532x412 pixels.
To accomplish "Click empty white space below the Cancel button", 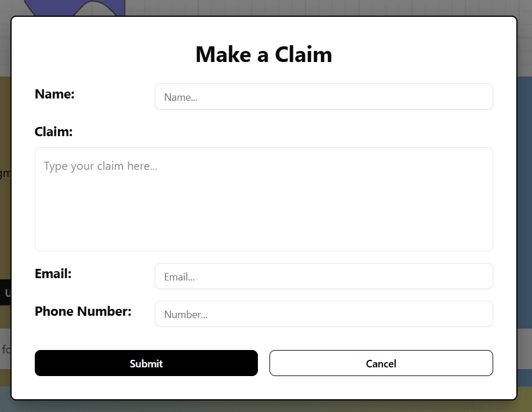I will click(x=381, y=387).
